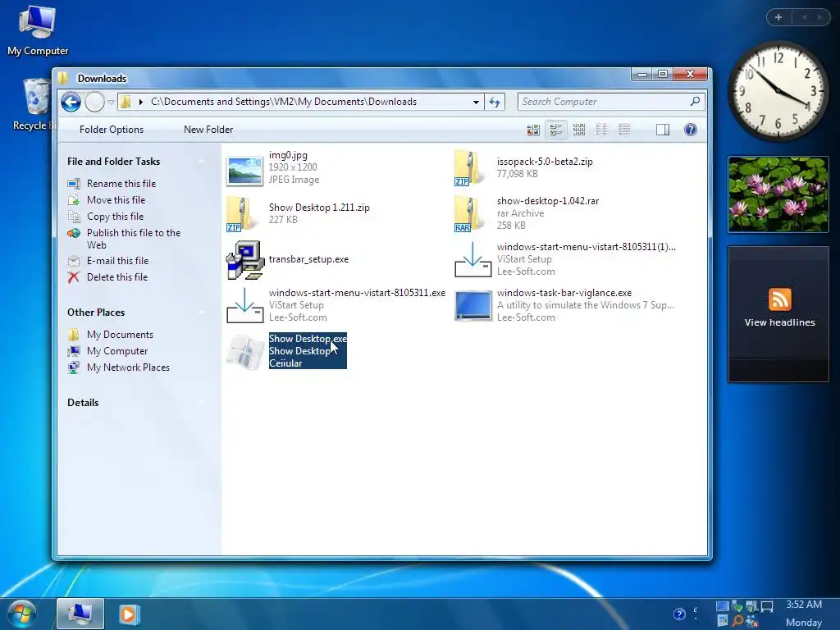Expand the Details section
The height and width of the screenshot is (630, 840).
202,403
